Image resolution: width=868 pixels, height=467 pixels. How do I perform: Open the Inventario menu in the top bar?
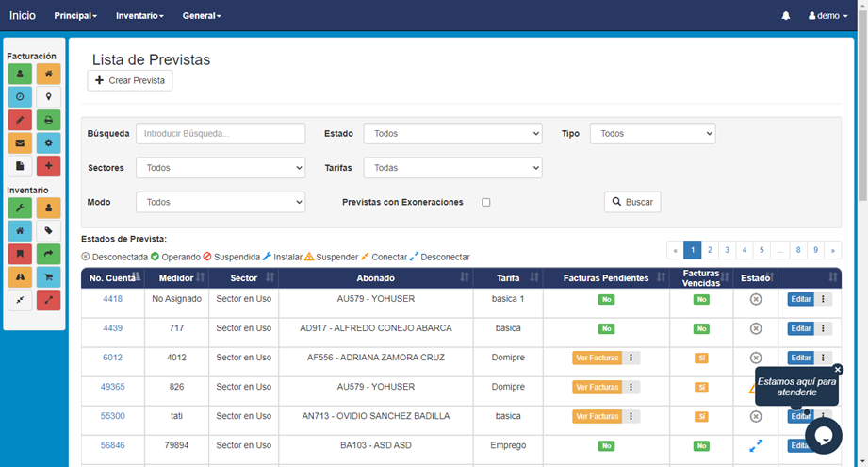click(139, 15)
